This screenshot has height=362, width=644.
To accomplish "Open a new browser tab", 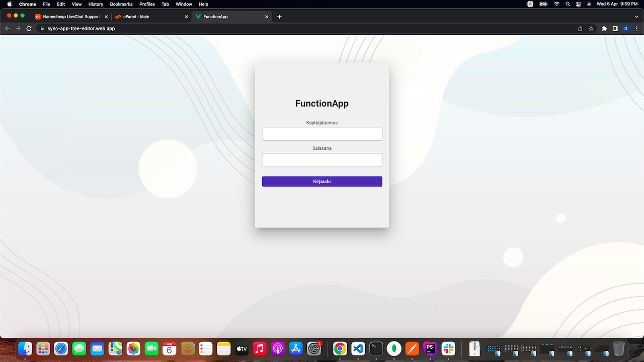I will pyautogui.click(x=280, y=17).
